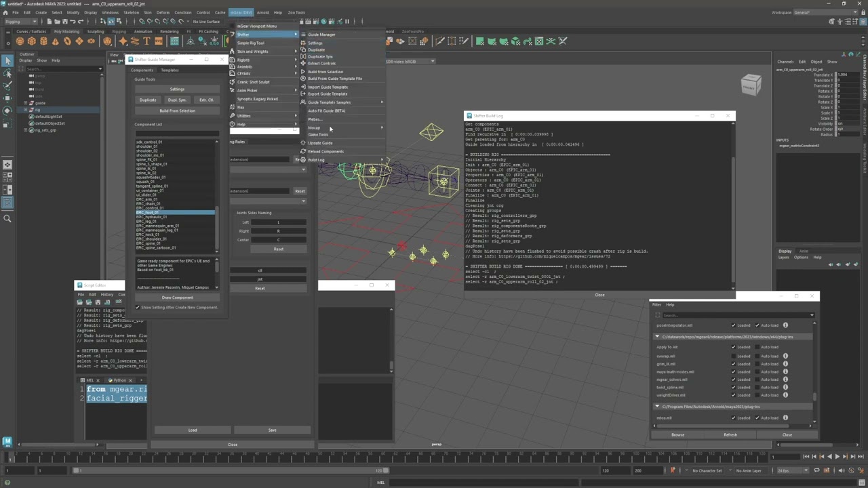Switch to the Python tab in Script Editor
Screen dimensions: 868x488
click(119, 380)
